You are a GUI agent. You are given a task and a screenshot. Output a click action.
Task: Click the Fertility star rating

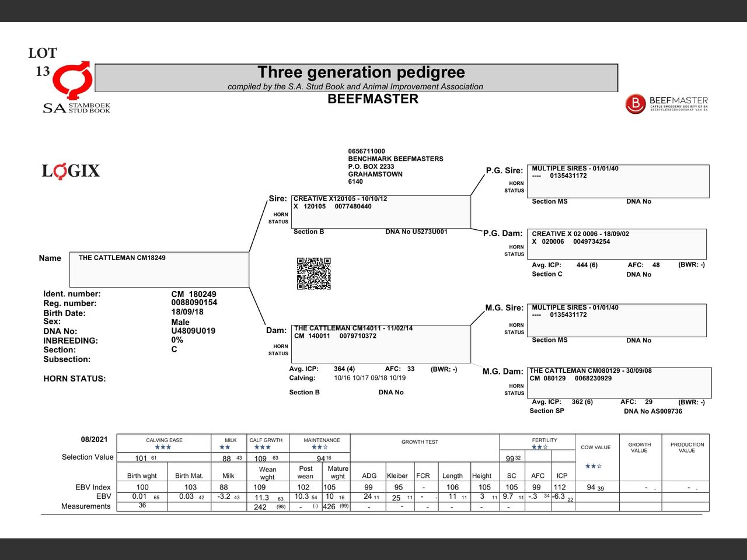point(539,447)
